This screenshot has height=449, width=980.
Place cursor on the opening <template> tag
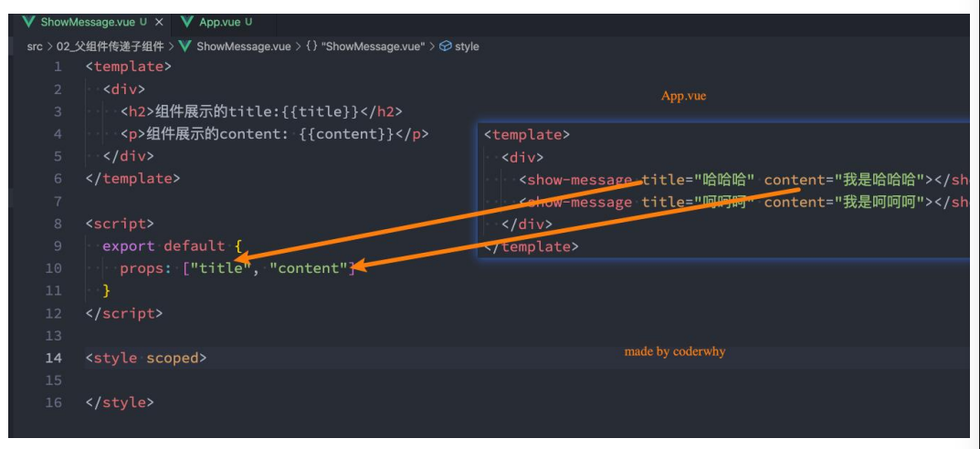[x=129, y=67]
